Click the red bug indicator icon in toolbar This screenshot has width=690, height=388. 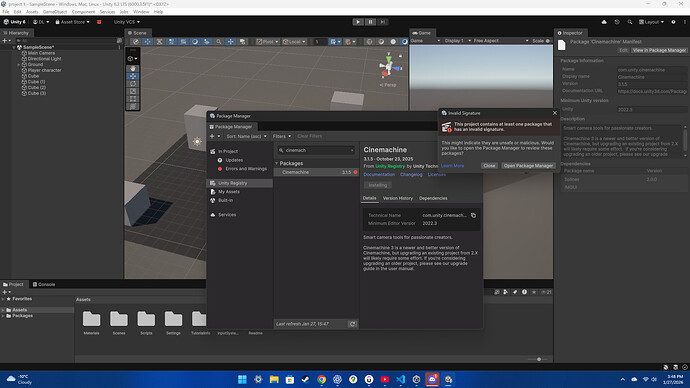(99, 22)
